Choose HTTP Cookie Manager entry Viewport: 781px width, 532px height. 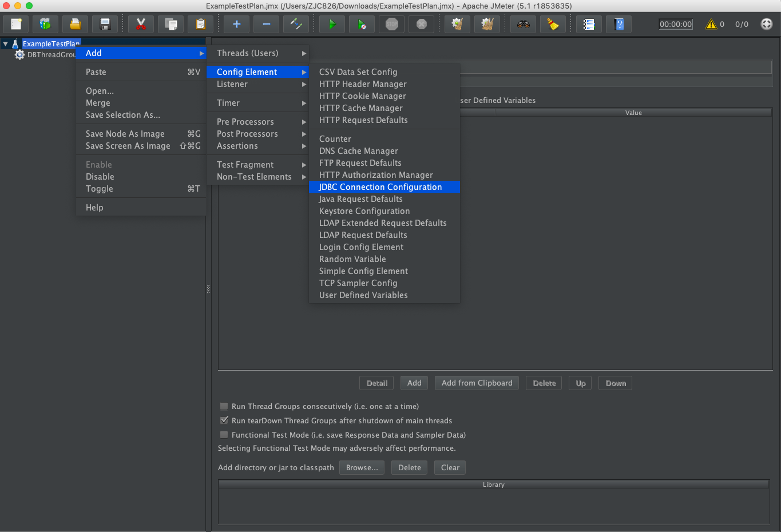click(384, 96)
